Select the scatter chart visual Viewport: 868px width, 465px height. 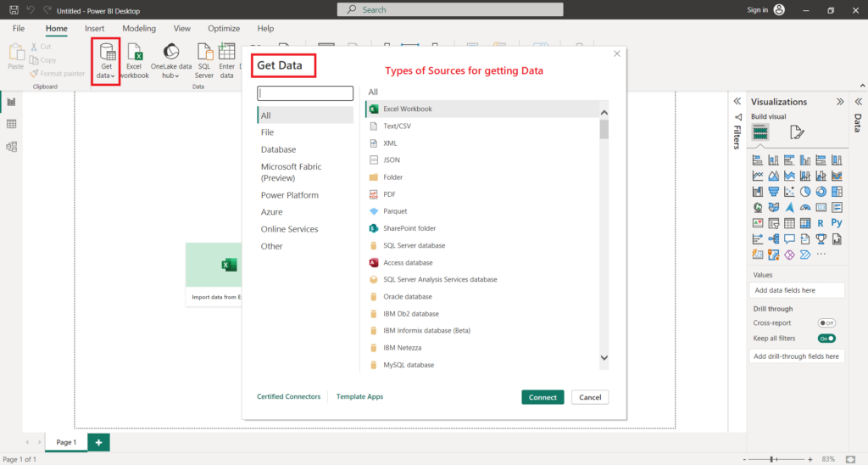click(x=789, y=192)
